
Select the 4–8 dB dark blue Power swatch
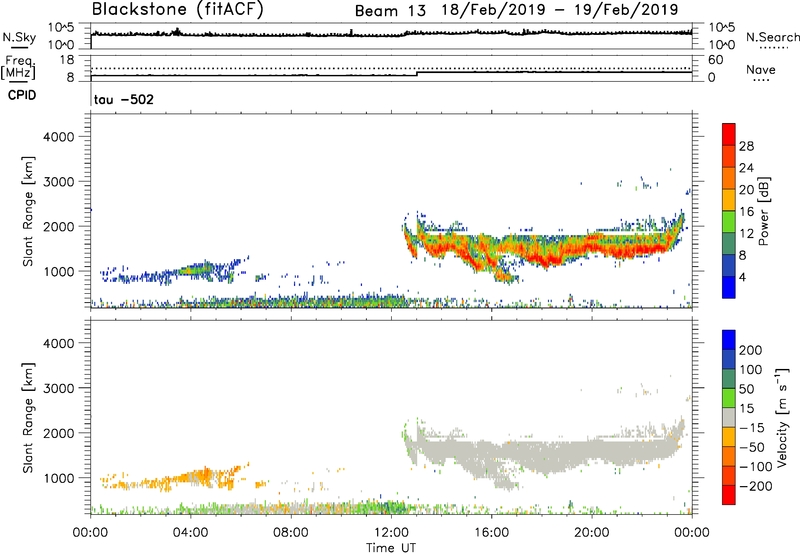click(x=729, y=266)
